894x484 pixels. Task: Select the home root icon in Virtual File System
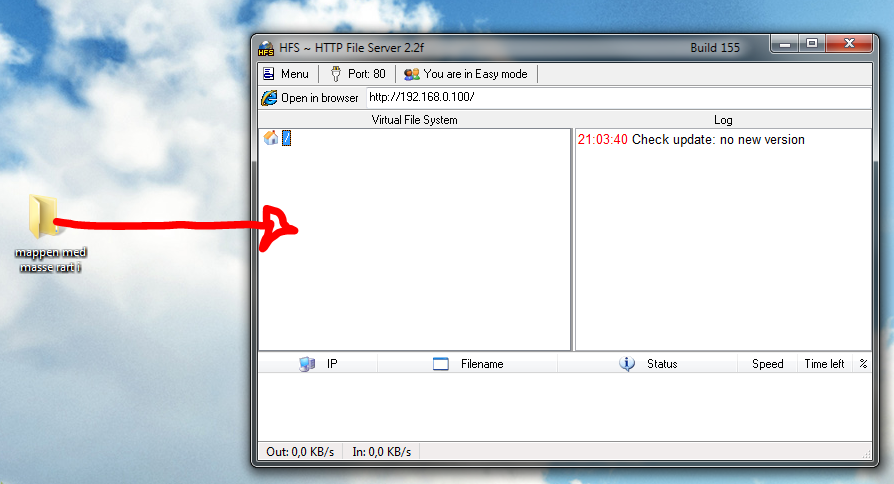[x=271, y=138]
